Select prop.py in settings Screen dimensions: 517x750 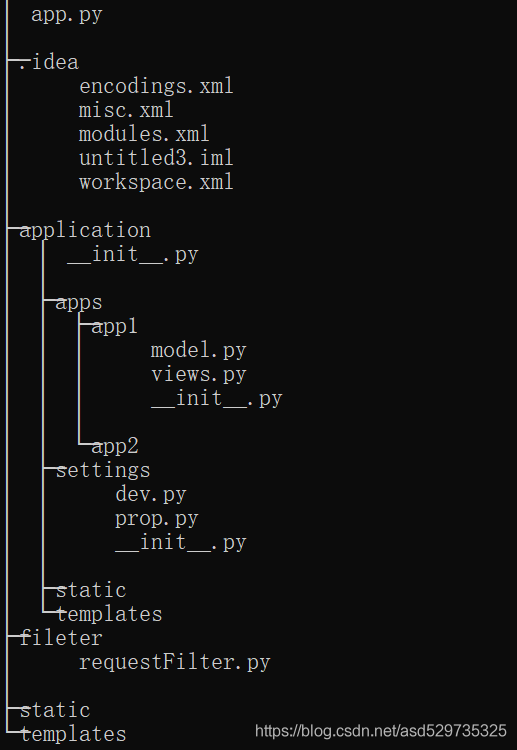(x=156, y=518)
